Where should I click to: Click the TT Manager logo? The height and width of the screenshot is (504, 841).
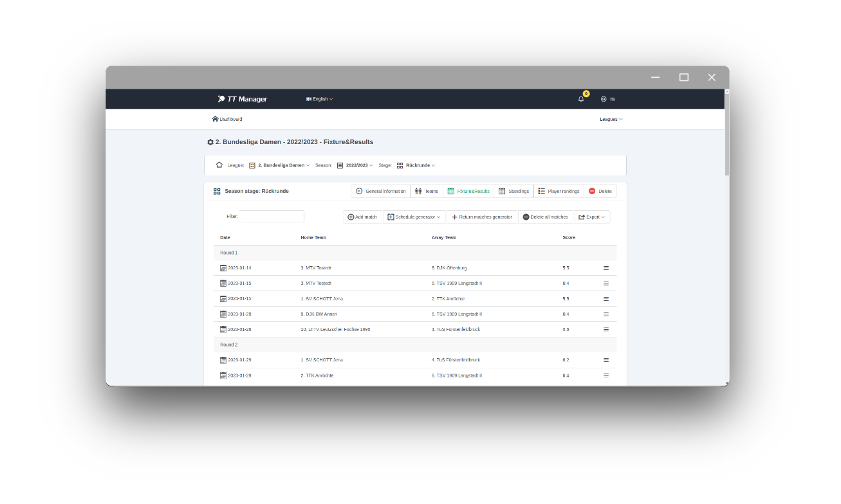pyautogui.click(x=243, y=99)
